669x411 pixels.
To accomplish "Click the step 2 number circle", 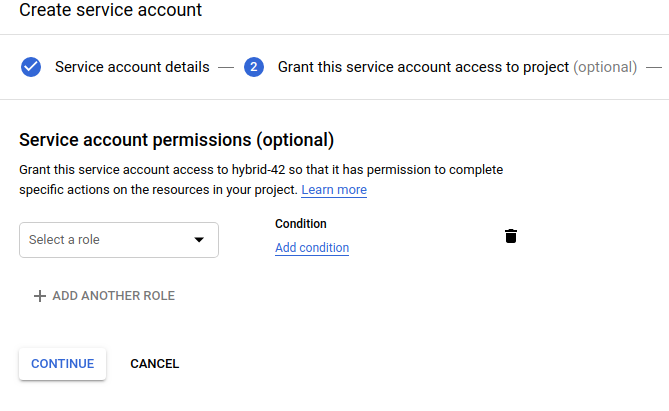I will point(253,67).
